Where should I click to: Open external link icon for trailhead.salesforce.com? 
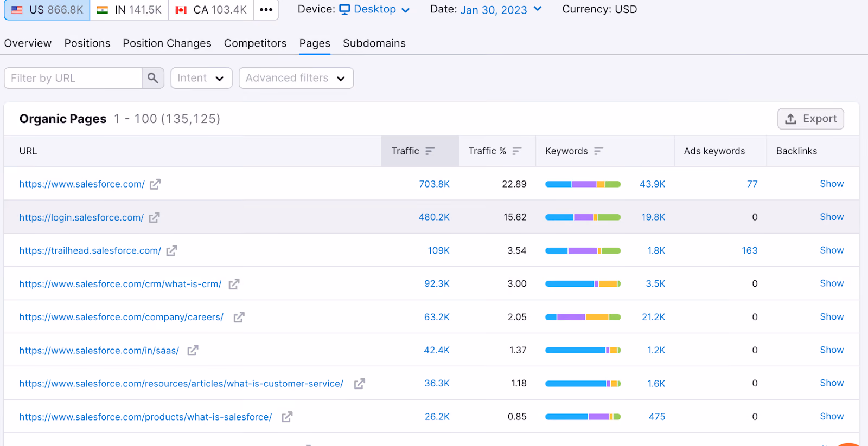[x=171, y=250]
